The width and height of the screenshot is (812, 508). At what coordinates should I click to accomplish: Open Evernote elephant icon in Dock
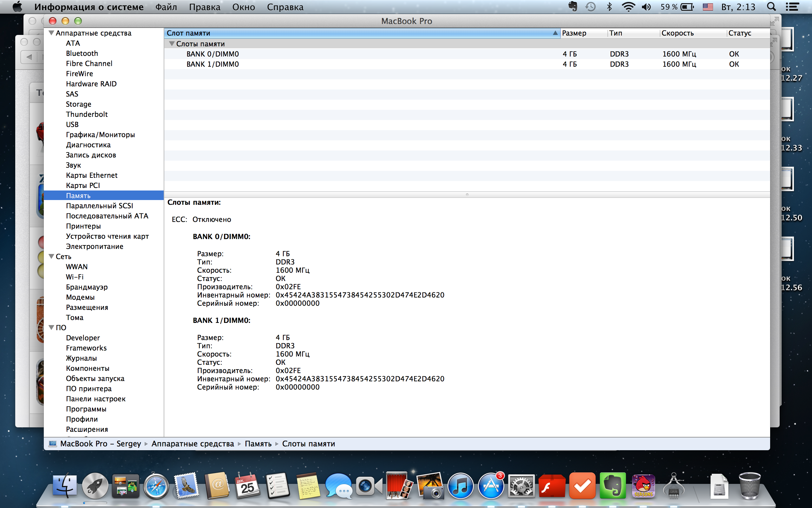[x=613, y=486]
